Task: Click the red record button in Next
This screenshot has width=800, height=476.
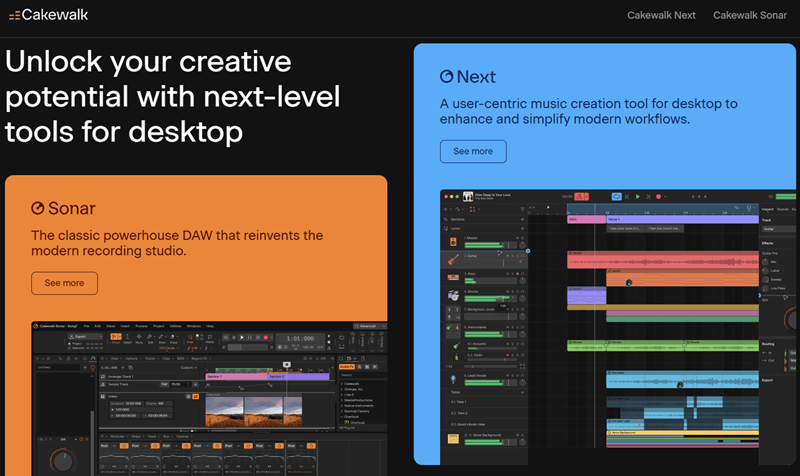Action: click(x=659, y=197)
